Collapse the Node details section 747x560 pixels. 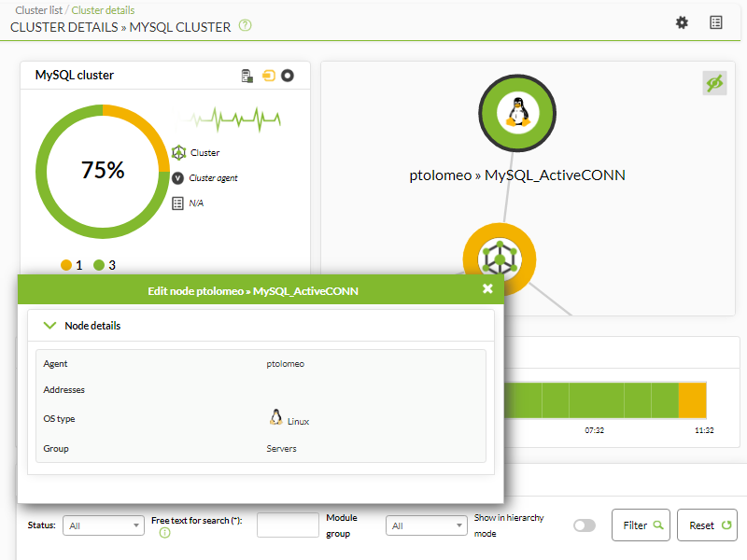(x=50, y=326)
